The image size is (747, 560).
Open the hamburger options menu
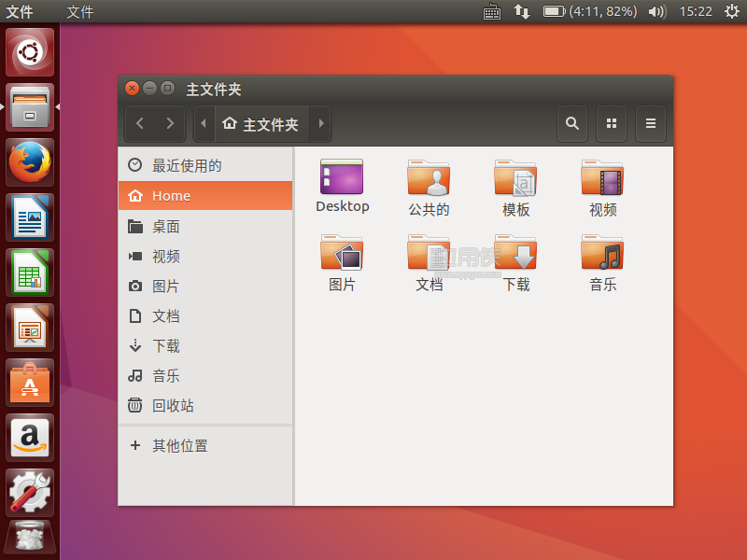click(x=651, y=123)
